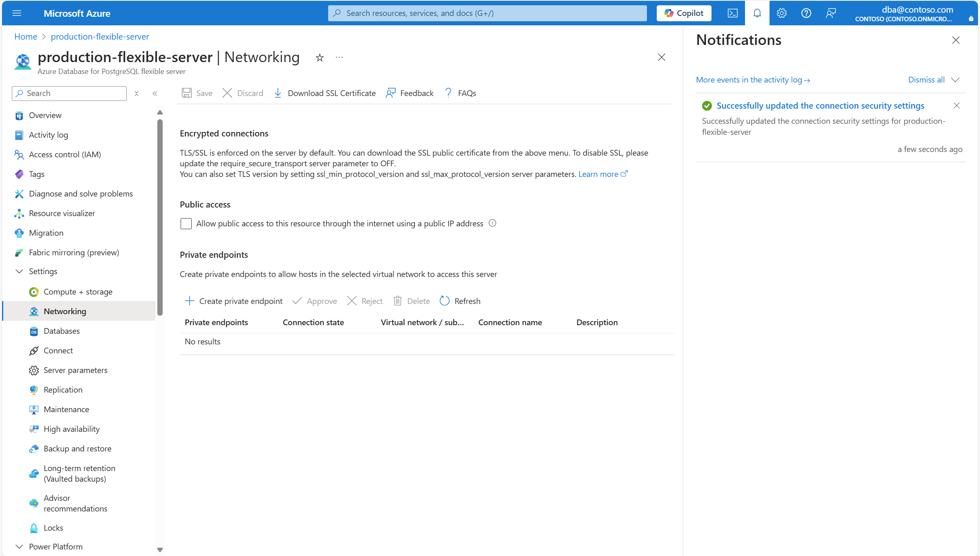Collapse the Settings section in the sidebar

click(x=19, y=271)
